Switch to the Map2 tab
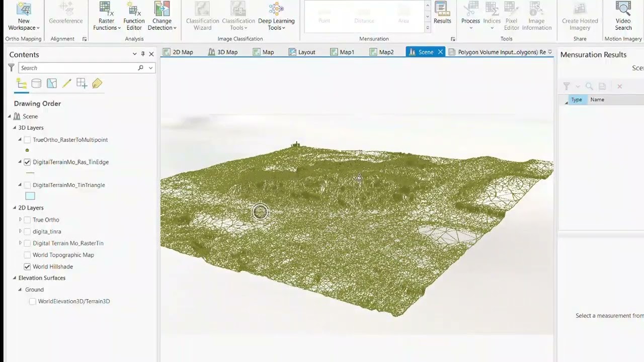 (x=381, y=52)
